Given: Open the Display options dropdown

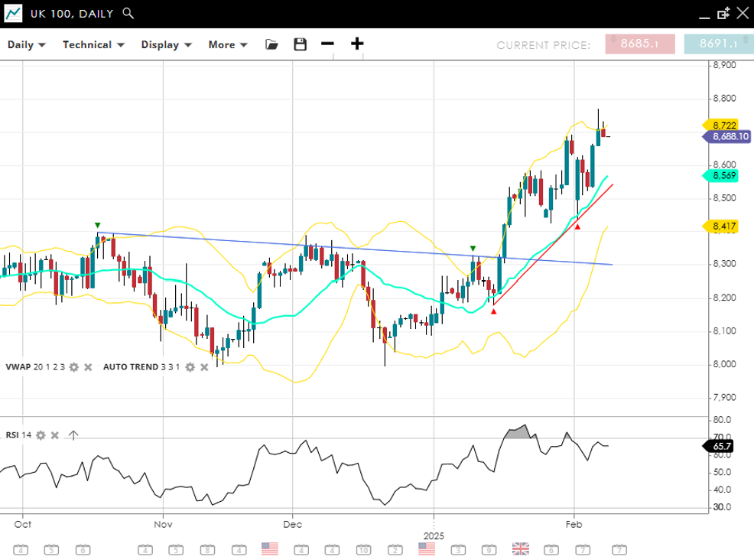Looking at the screenshot, I should (166, 44).
